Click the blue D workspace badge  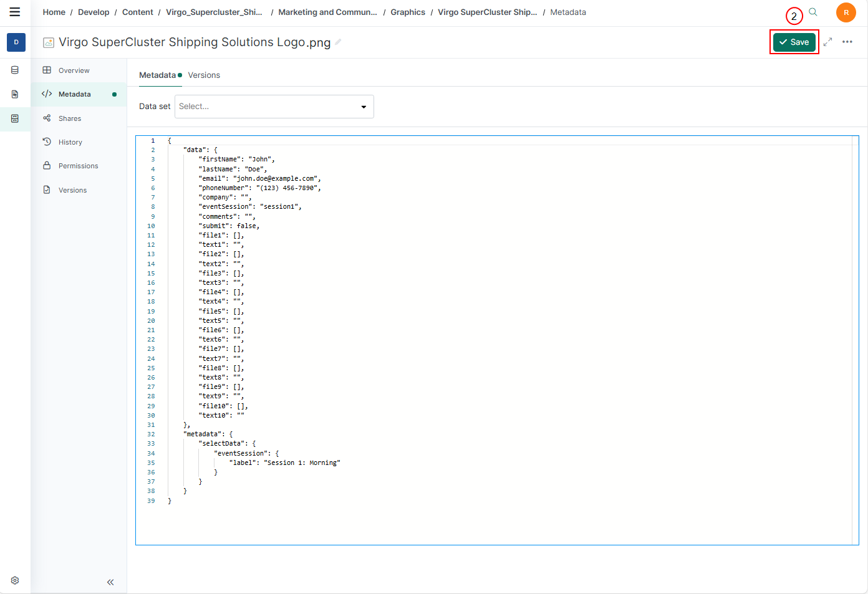[16, 42]
